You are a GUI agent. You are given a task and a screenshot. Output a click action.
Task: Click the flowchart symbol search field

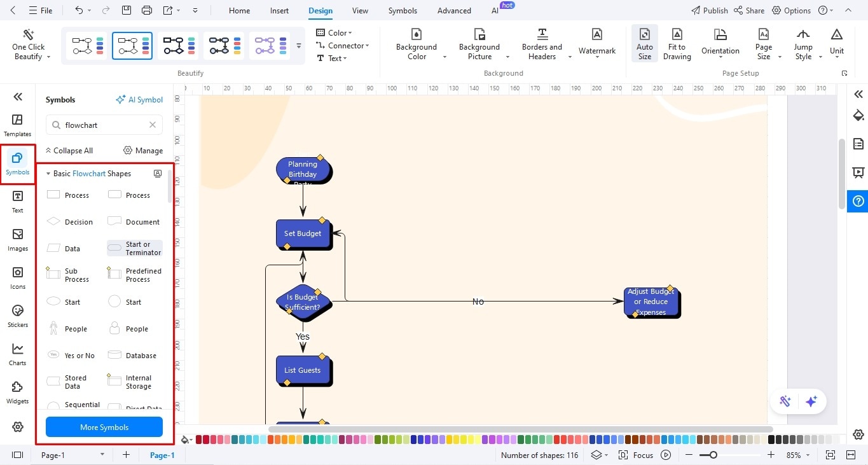pyautogui.click(x=104, y=125)
